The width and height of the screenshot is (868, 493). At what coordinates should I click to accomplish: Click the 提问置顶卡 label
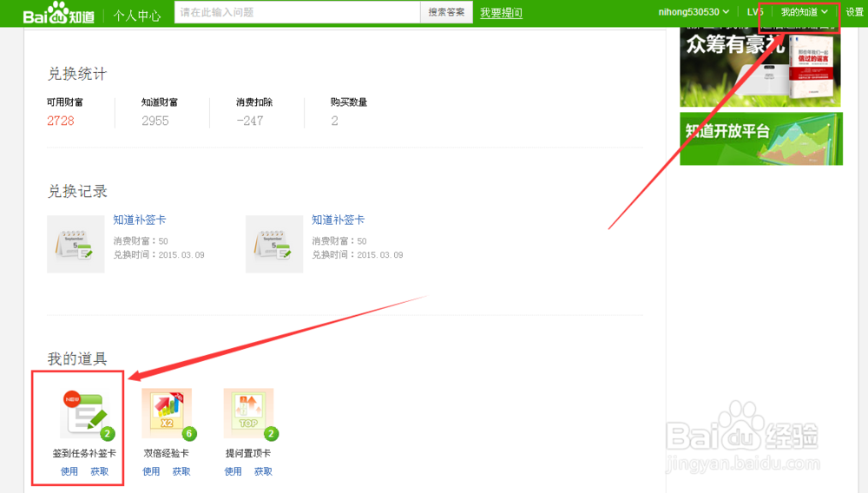tap(248, 453)
